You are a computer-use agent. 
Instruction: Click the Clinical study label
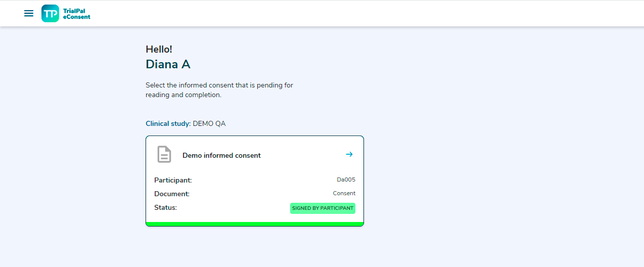(x=168, y=123)
